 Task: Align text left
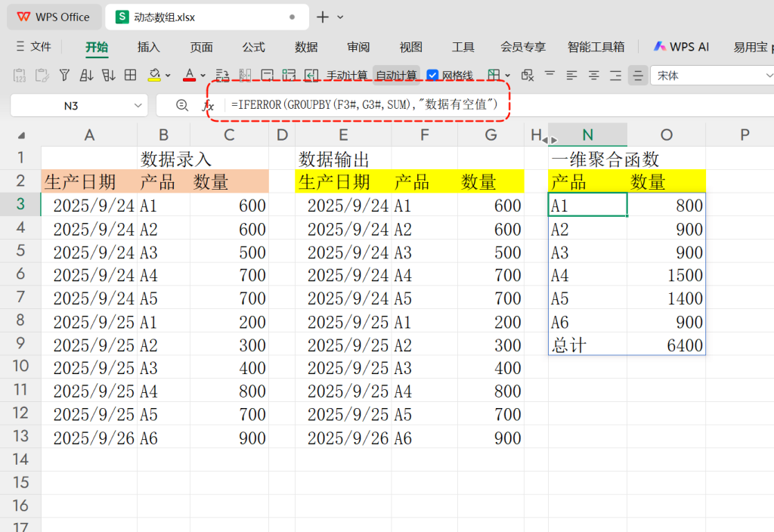(x=571, y=76)
